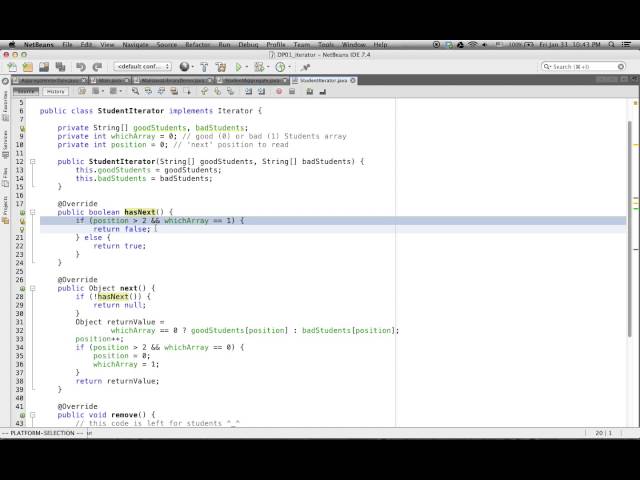The width and height of the screenshot is (640, 480).
Task: Collapse the remove() method fold
Action: 33,415
